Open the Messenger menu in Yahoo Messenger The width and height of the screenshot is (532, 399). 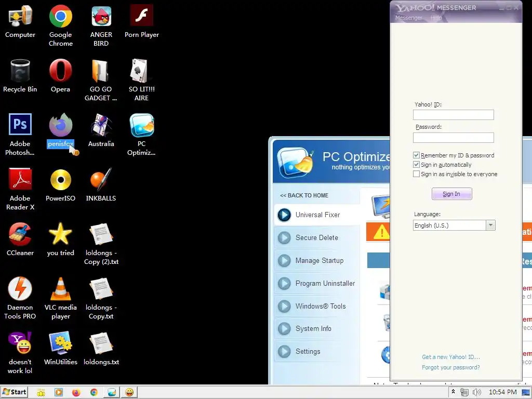tap(408, 18)
